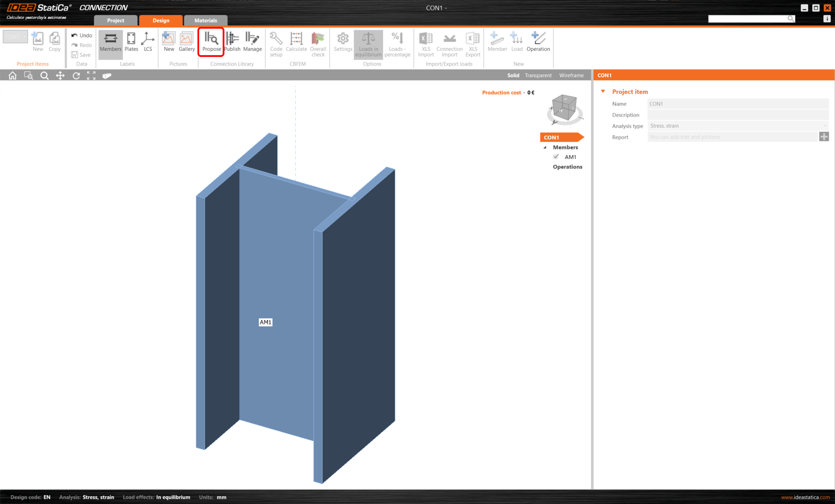
Task: Open the Project tab
Action: [115, 20]
